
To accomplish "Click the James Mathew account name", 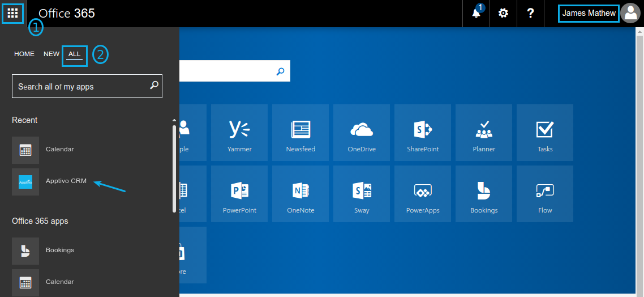I will [589, 13].
